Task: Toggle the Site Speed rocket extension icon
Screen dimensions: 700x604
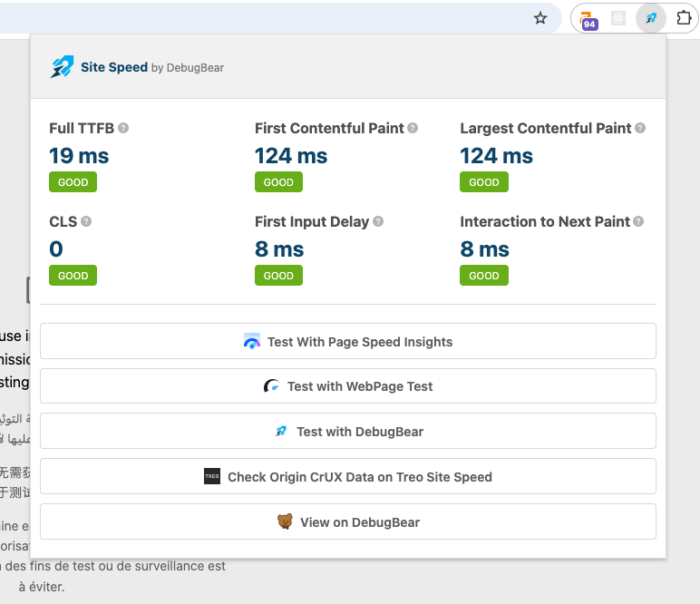Action: click(651, 18)
